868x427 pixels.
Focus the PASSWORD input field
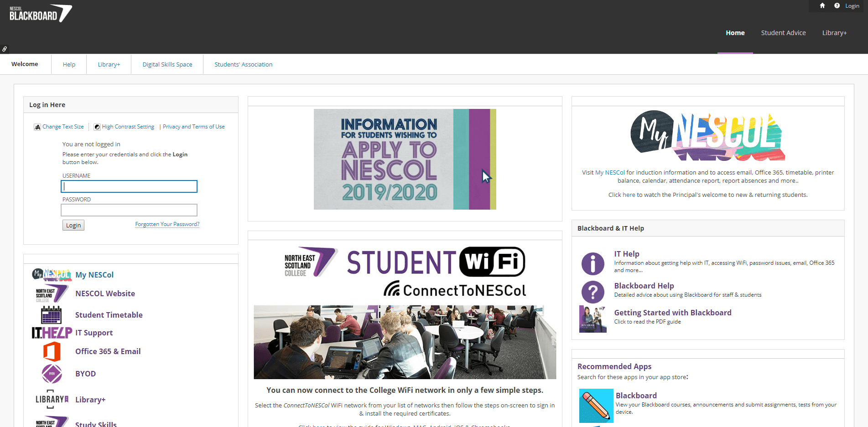click(129, 210)
